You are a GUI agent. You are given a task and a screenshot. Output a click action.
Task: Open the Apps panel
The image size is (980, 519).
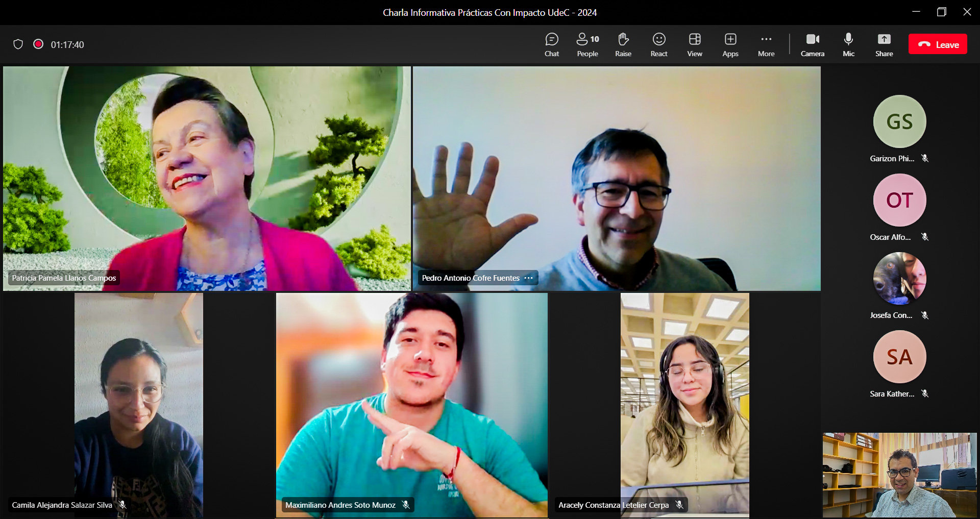click(x=730, y=44)
